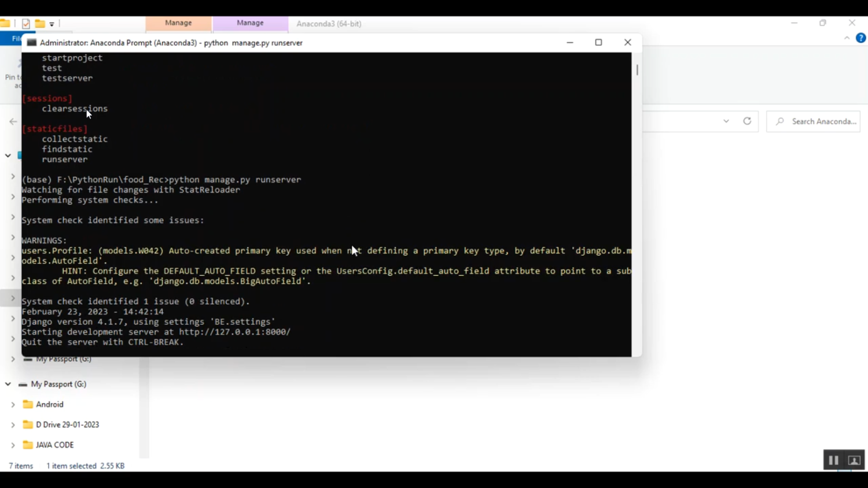
Task: Click the Properties icon in Explorer's quick access toolbar
Action: click(26, 24)
